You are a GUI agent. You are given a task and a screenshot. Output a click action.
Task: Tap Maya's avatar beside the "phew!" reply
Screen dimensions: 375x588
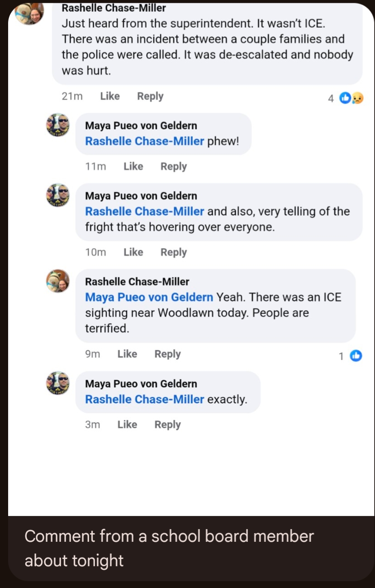pyautogui.click(x=58, y=124)
